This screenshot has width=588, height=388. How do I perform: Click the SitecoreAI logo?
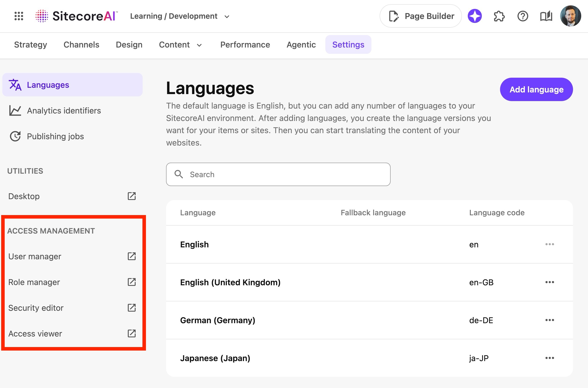(77, 16)
